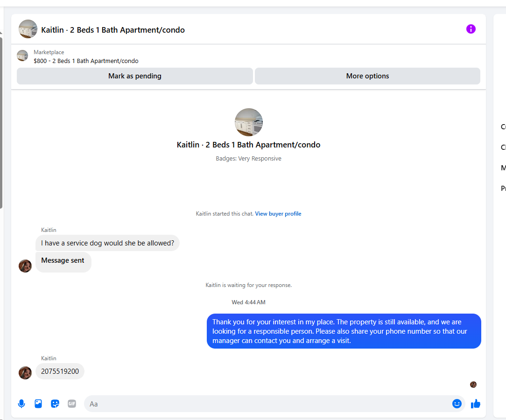
Task: Send a thumbs-up like
Action: [475, 404]
